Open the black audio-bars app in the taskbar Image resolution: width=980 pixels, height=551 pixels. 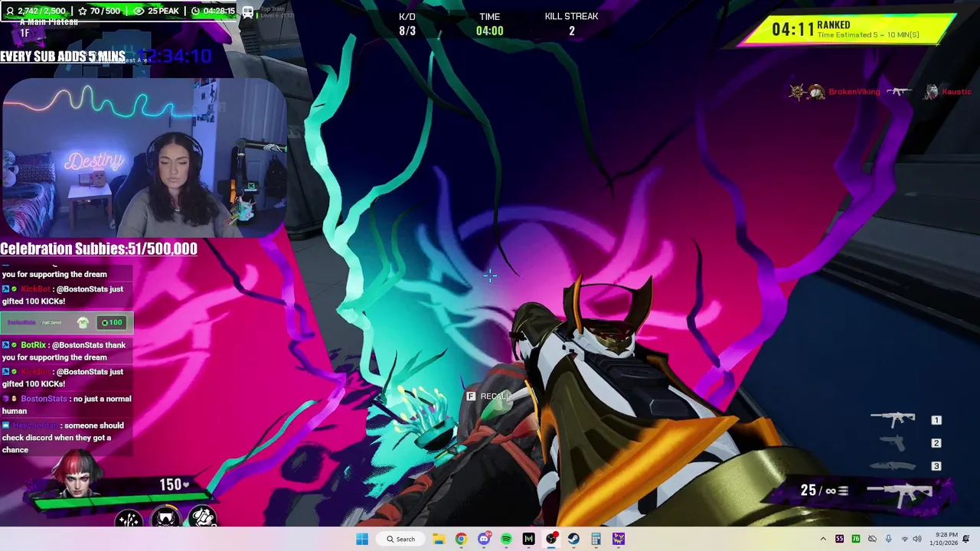(528, 539)
